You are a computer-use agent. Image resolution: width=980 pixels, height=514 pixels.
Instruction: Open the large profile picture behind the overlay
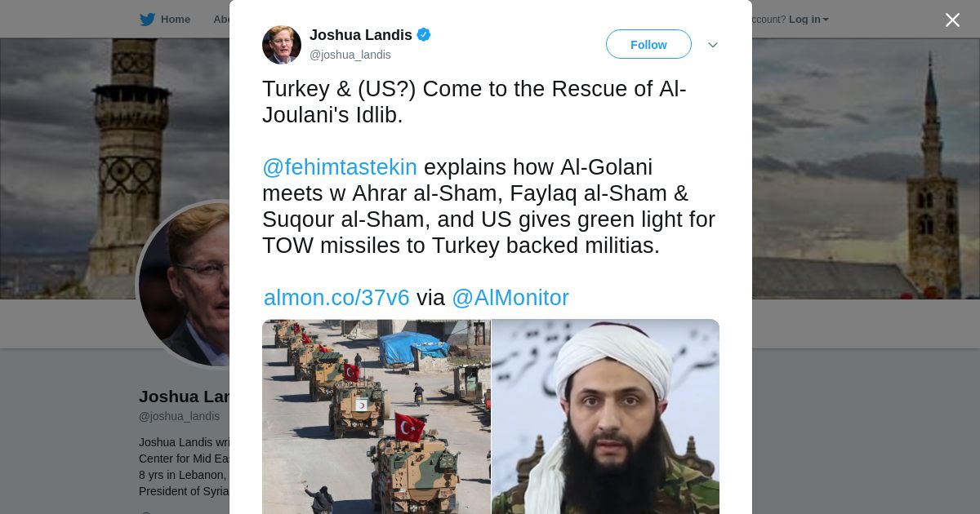point(184,283)
